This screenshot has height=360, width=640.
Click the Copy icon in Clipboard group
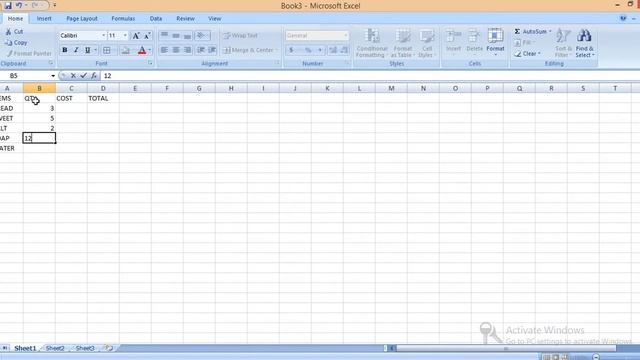click(x=8, y=42)
